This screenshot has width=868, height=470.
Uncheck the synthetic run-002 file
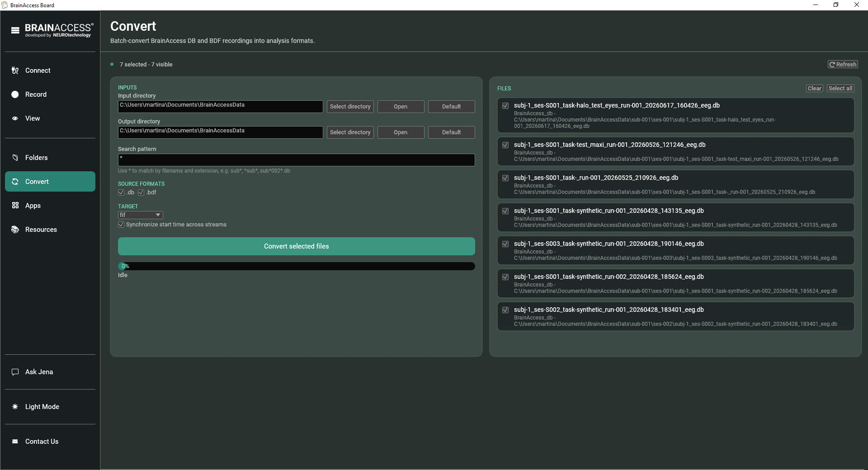point(505,277)
